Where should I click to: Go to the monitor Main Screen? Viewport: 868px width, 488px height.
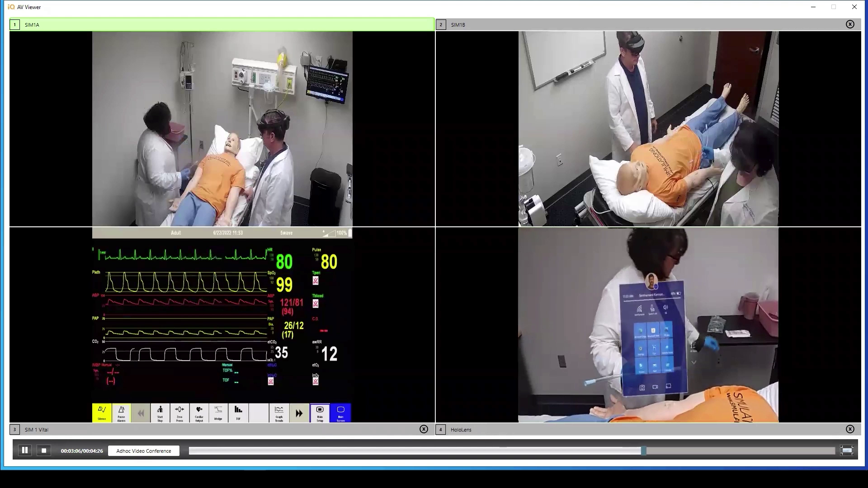tap(340, 413)
